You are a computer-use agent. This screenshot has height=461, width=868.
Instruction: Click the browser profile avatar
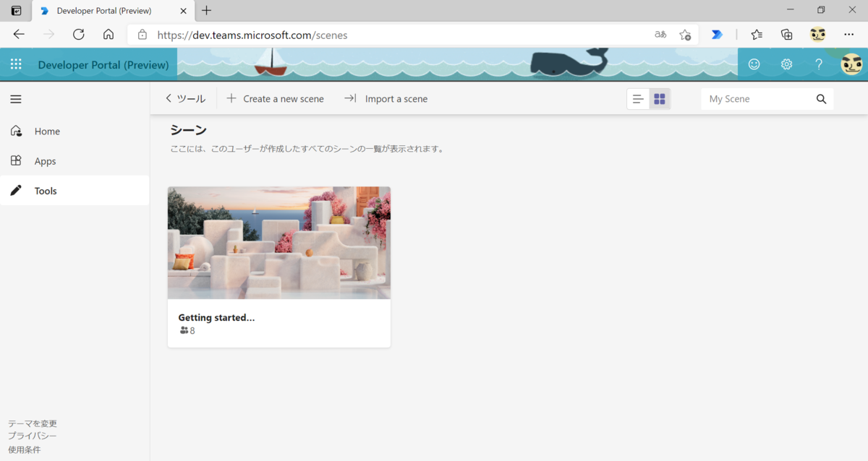coord(818,34)
